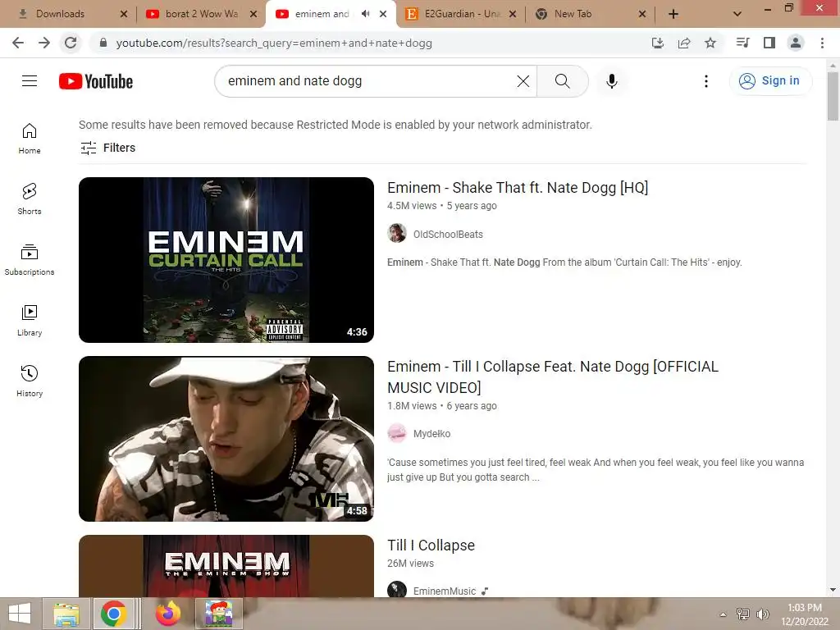Open the network icon in system tray

coord(743,614)
